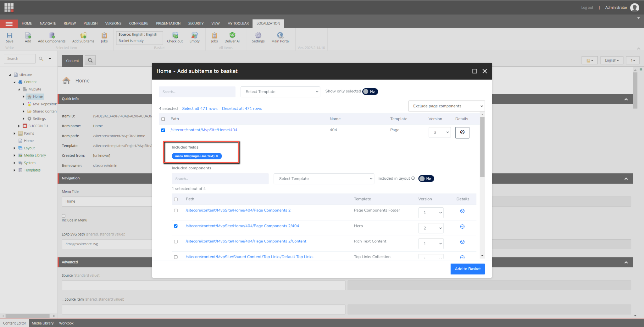Click the Add to Basket button
This screenshot has height=327, width=644.
468,269
